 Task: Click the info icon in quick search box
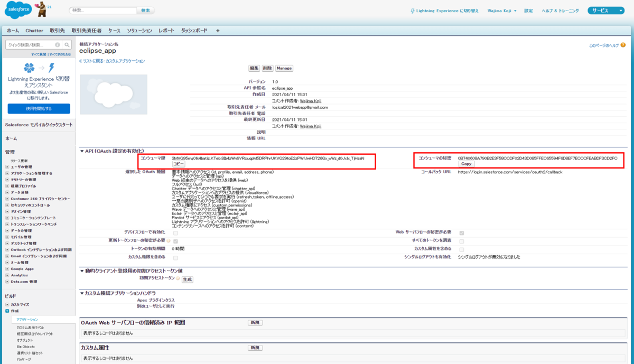tap(57, 45)
